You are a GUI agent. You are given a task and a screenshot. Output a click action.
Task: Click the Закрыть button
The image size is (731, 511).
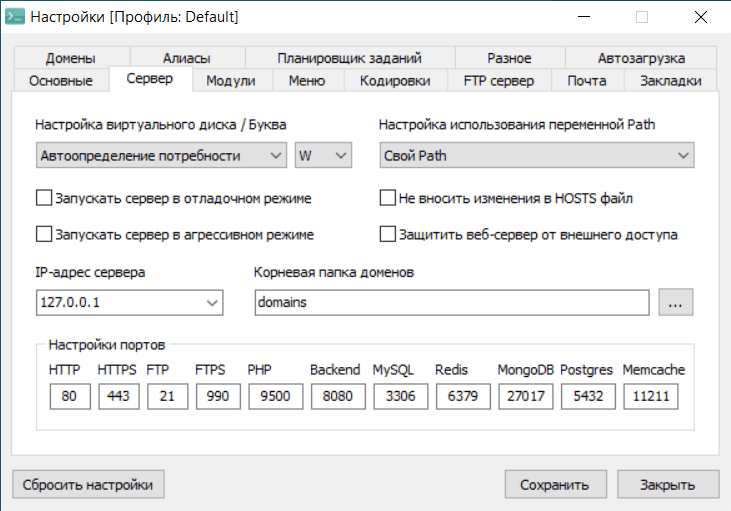point(668,484)
